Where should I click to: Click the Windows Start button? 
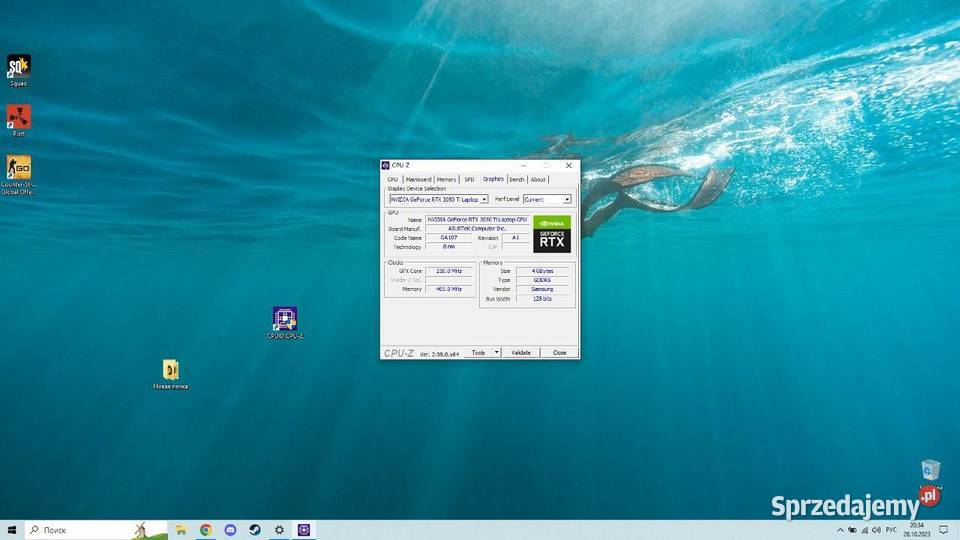[x=12, y=530]
